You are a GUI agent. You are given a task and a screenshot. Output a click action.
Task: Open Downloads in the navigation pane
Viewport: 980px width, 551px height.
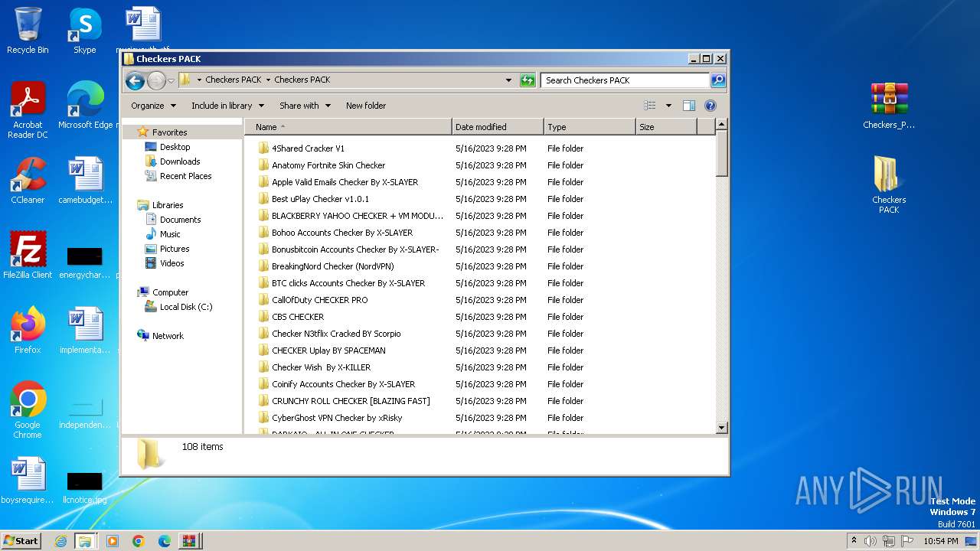tap(180, 161)
